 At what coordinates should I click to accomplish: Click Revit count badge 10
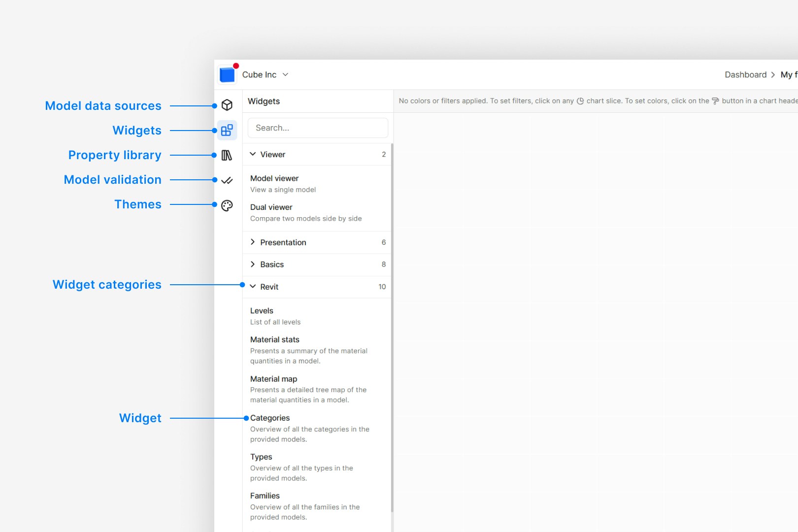382,287
